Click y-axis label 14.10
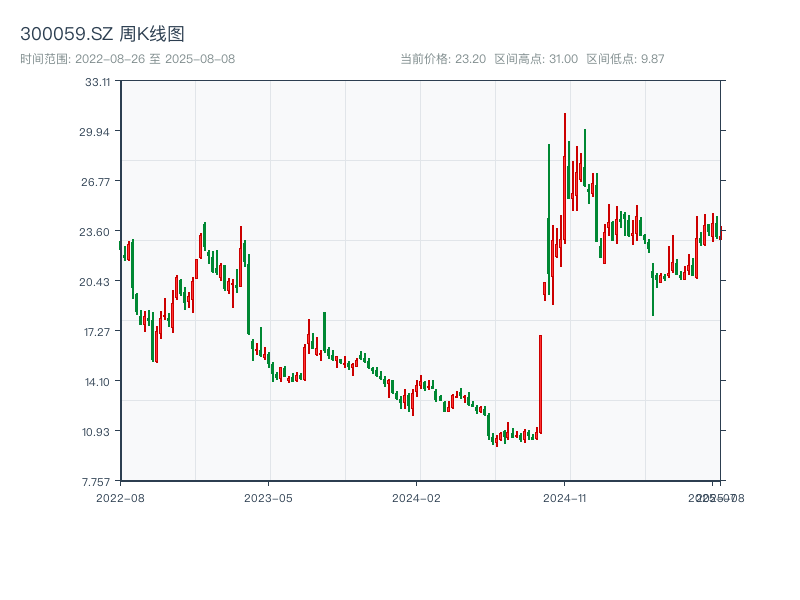Screen dimensions: 800x600 point(97,382)
